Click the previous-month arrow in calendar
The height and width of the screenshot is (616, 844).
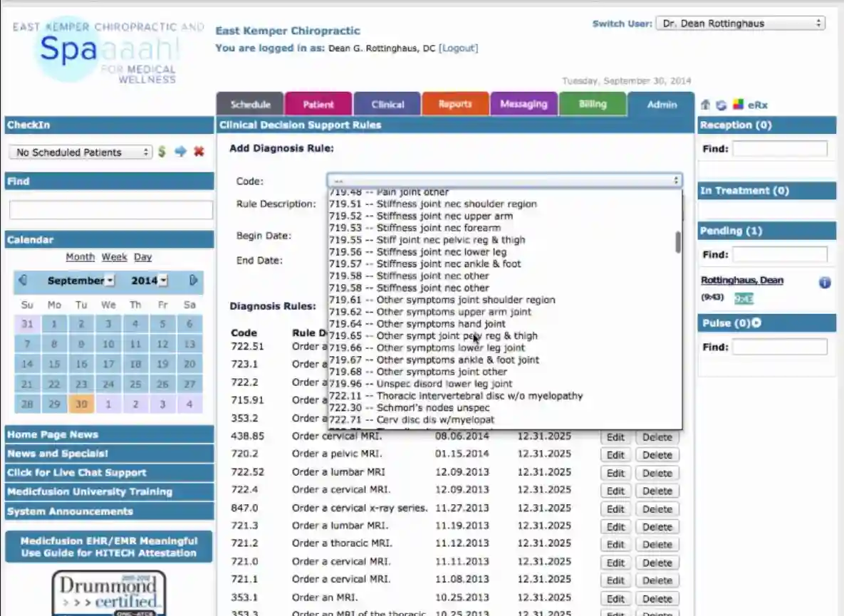pyautogui.click(x=21, y=281)
